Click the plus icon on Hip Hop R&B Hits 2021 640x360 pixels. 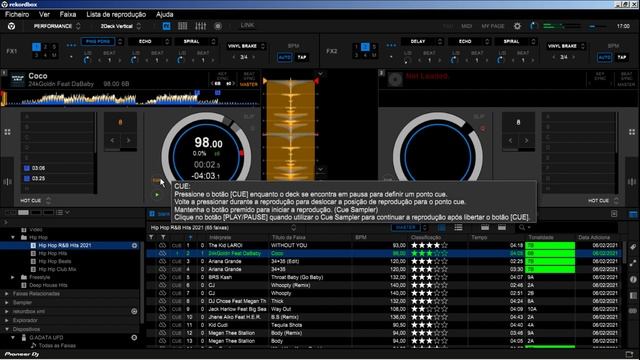click(134, 245)
